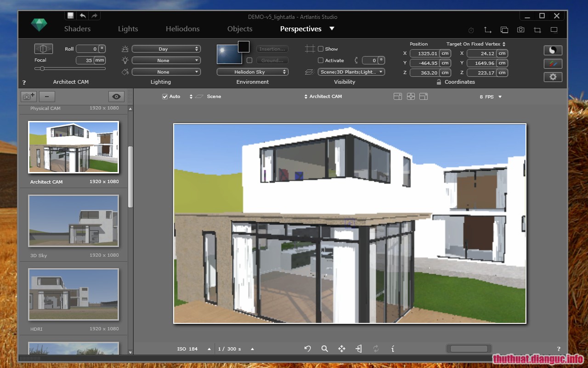Open the light bulb None dropdown

click(x=166, y=60)
